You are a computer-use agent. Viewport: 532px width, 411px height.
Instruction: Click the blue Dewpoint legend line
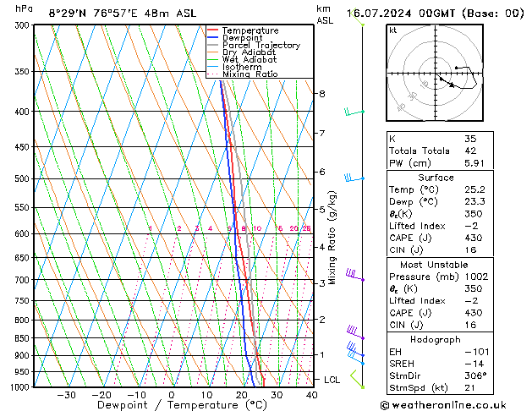pyautogui.click(x=212, y=38)
